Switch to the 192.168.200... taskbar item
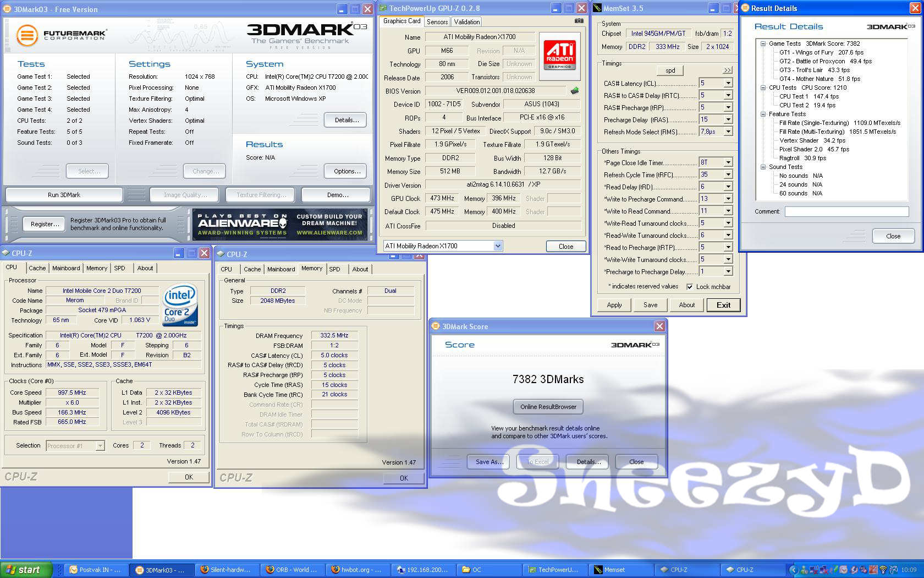This screenshot has height=578, width=924. 424,570
